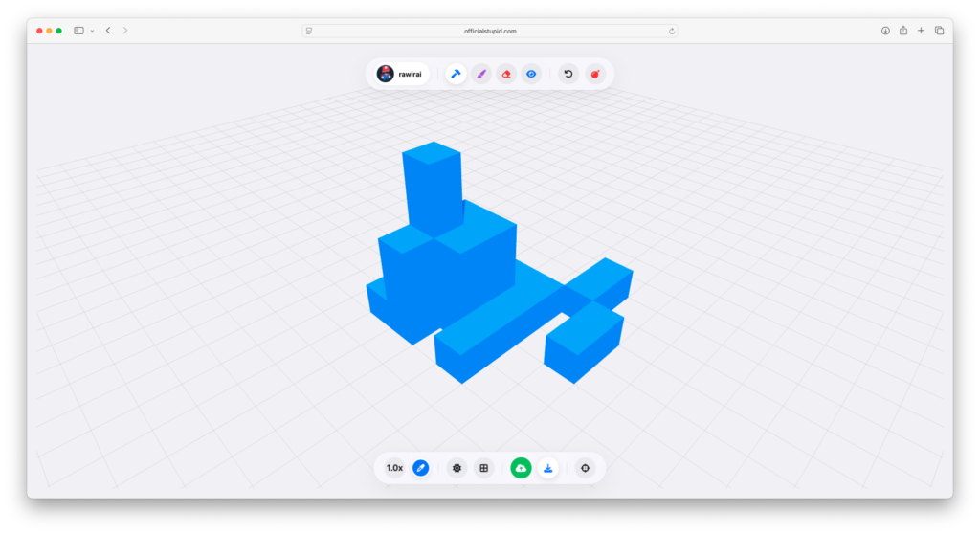
Task: Select the purple paint brush tool
Action: coord(481,74)
